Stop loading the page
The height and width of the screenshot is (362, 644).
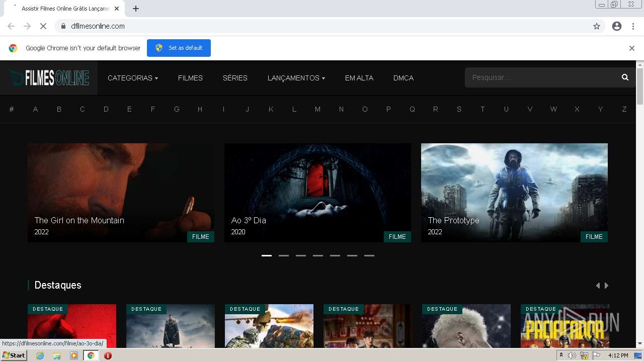(x=43, y=26)
